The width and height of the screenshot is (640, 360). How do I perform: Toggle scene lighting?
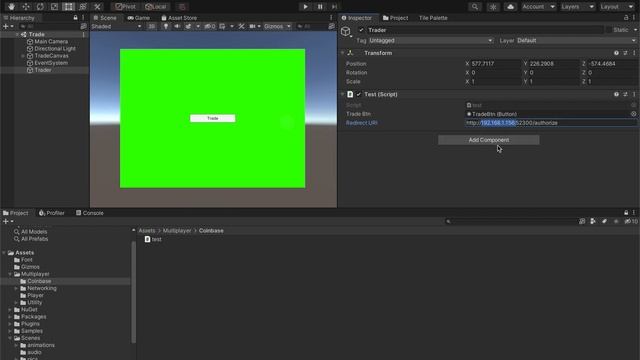166,27
